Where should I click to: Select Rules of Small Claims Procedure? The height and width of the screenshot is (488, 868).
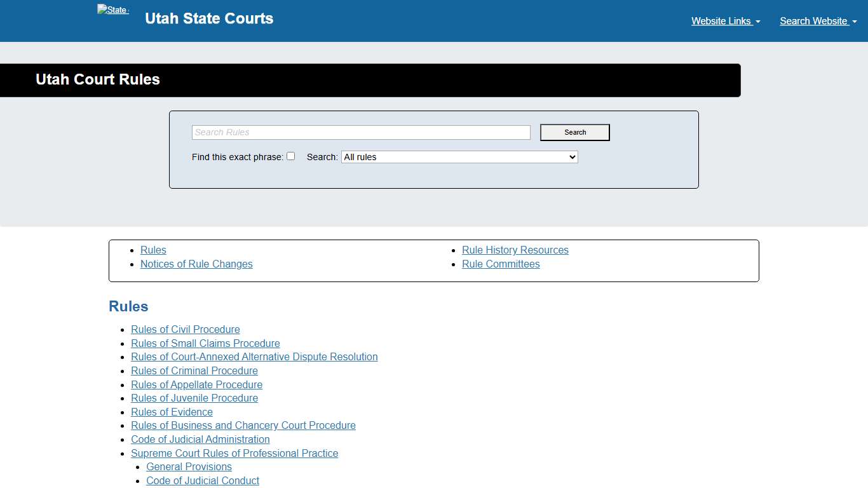coord(205,344)
